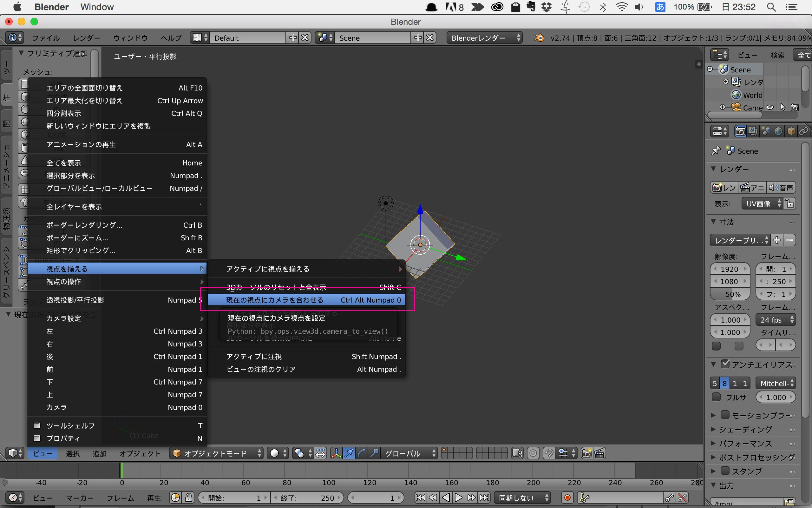Enable the アンチエイリアス checkbox

click(725, 364)
